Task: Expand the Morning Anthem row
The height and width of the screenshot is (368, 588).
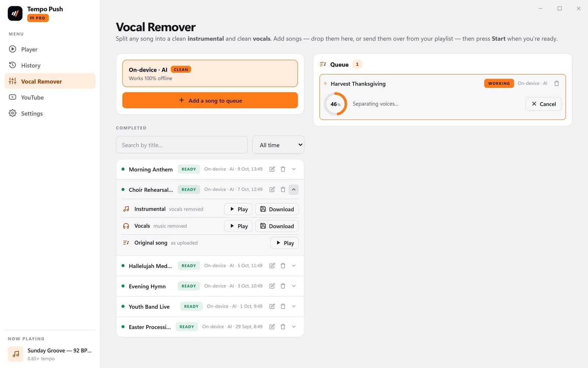Action: 294,169
